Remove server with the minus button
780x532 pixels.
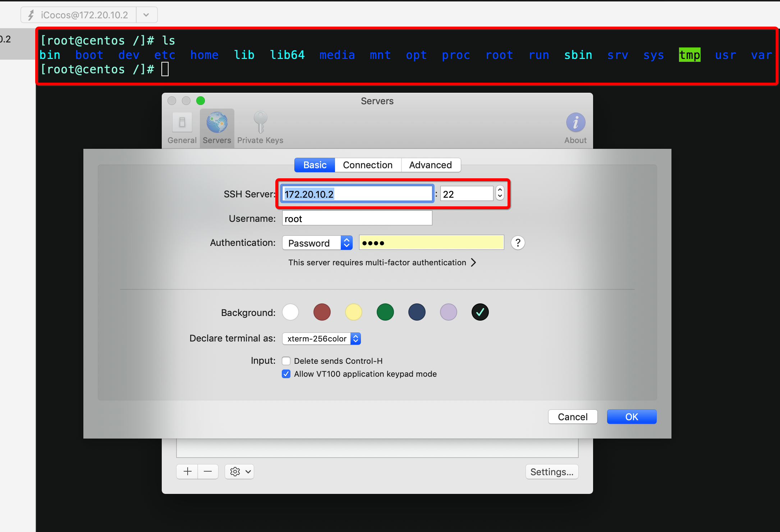click(208, 472)
